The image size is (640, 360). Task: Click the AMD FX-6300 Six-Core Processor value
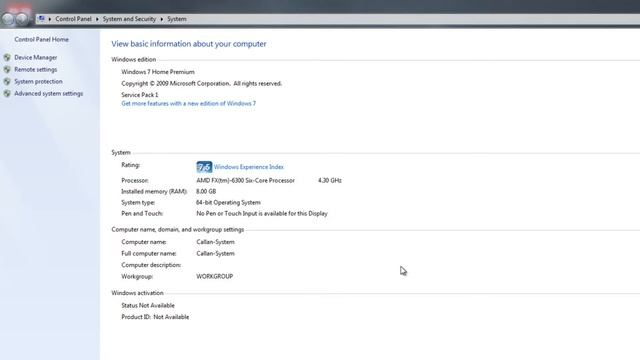pos(245,180)
